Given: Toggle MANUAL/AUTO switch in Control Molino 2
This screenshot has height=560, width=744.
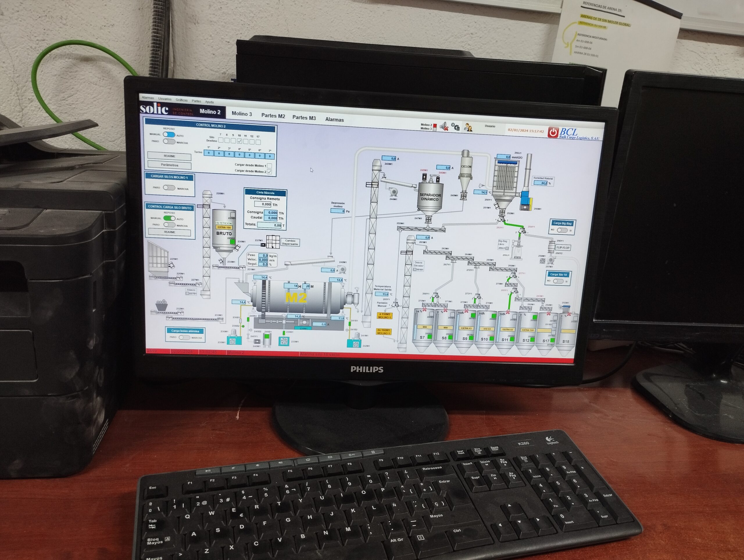Looking at the screenshot, I should [x=169, y=134].
